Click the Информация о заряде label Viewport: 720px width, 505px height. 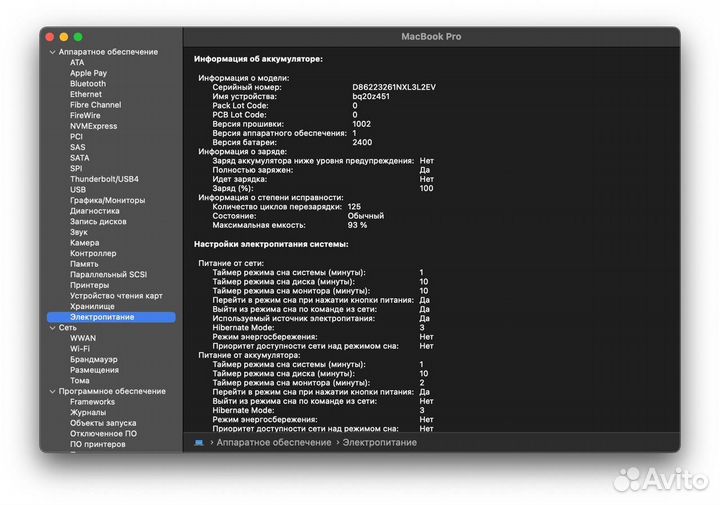pos(242,152)
